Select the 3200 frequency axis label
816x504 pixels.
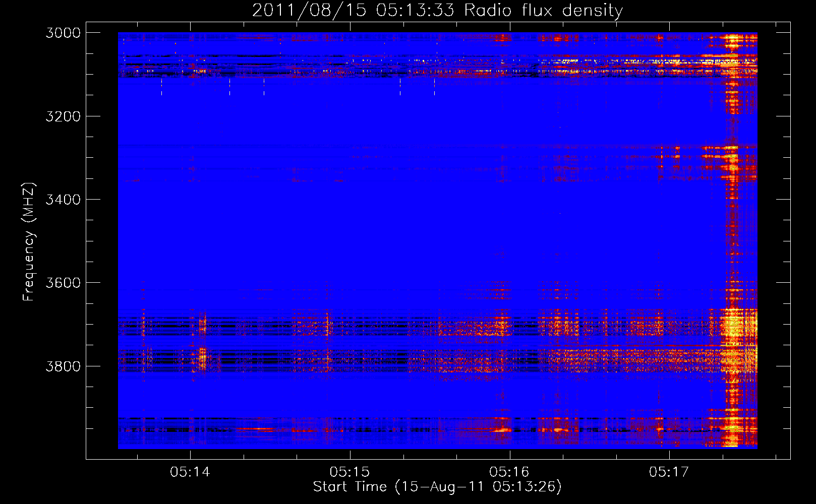point(63,116)
